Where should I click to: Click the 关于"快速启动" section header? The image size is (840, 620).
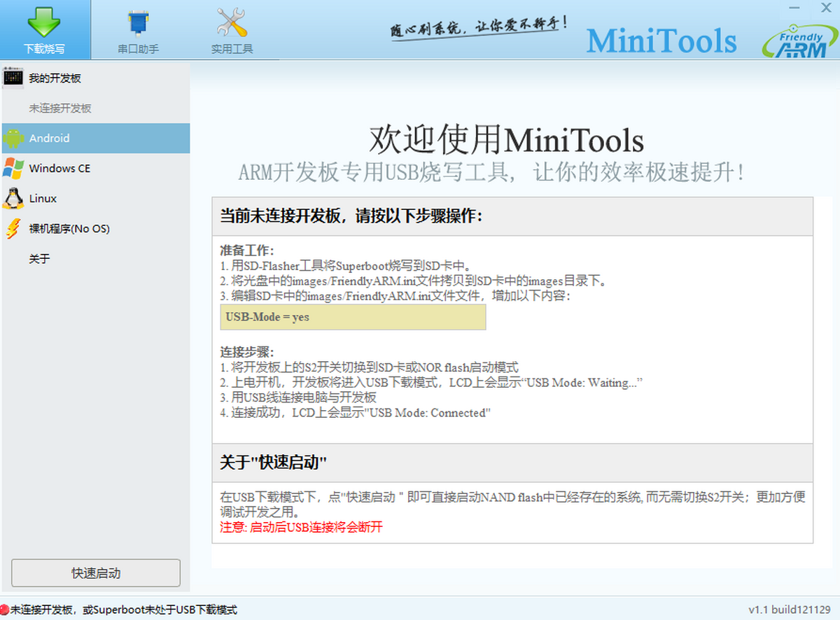pos(512,463)
